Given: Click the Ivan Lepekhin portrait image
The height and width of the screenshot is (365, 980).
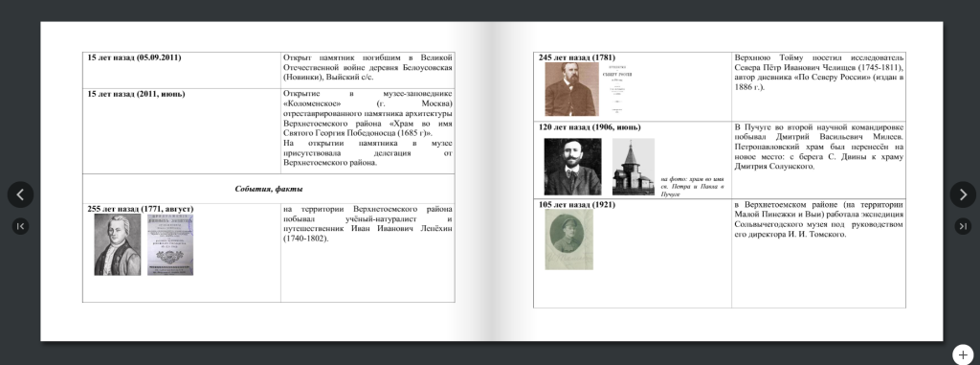Looking at the screenshot, I should 117,245.
